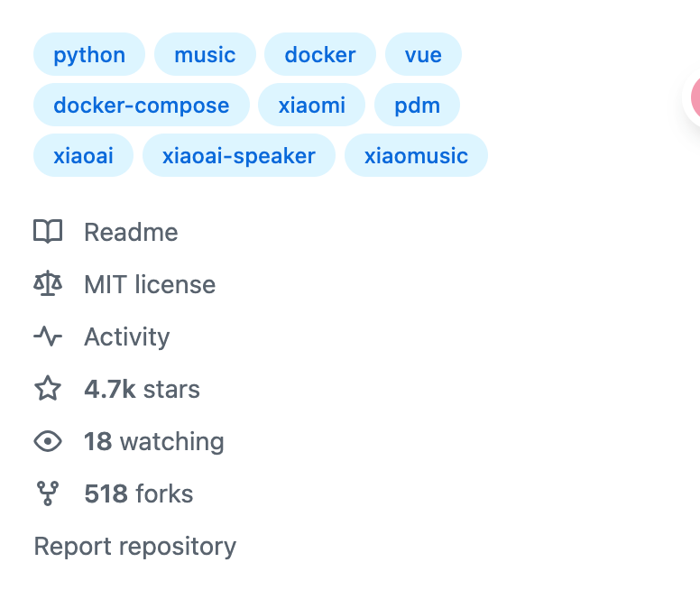Click the forks branch icon

[48, 493]
